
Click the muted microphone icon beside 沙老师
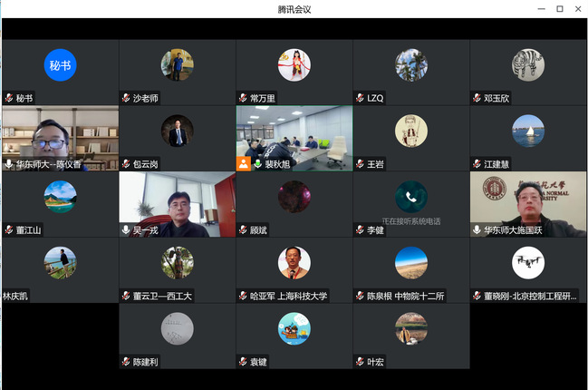click(126, 98)
